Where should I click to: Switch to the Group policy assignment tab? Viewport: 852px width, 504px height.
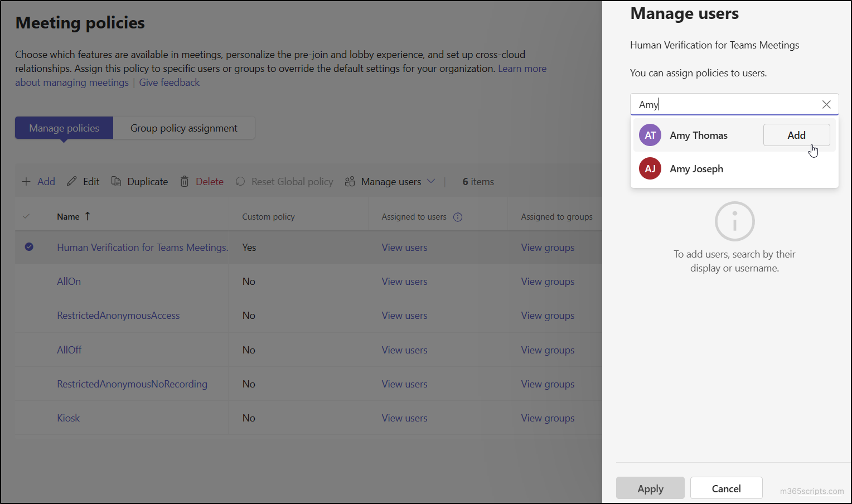pos(184,128)
